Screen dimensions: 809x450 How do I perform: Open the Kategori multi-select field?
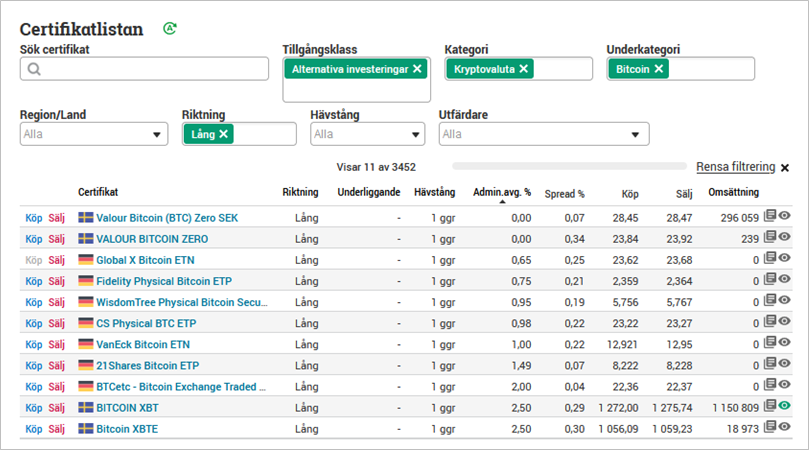(519, 69)
